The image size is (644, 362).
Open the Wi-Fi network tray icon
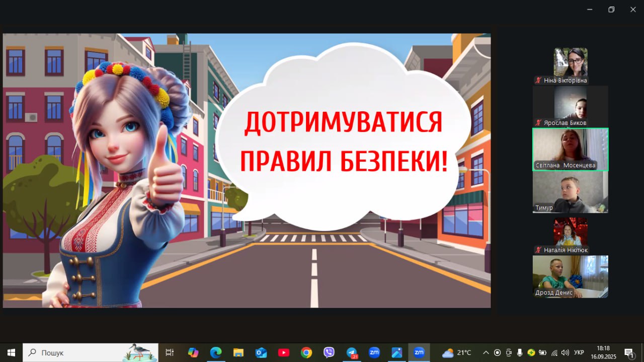point(554,352)
